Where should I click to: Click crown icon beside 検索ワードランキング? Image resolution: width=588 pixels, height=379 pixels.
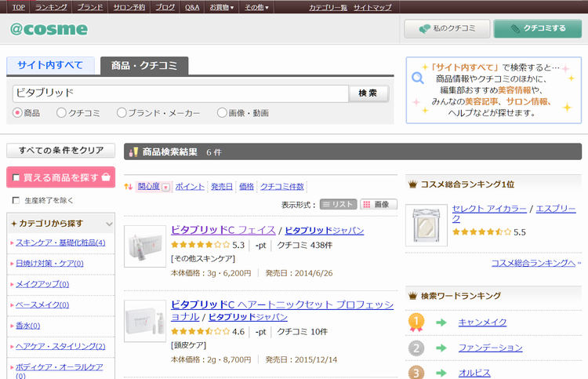[x=413, y=296]
